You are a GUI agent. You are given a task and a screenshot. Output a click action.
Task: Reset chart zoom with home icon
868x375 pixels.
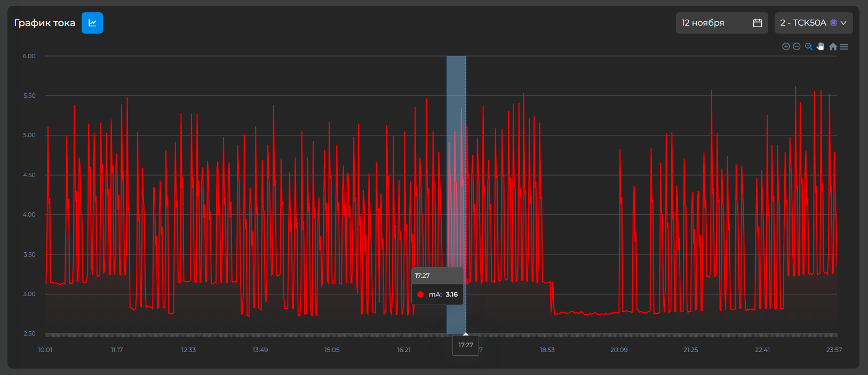833,47
